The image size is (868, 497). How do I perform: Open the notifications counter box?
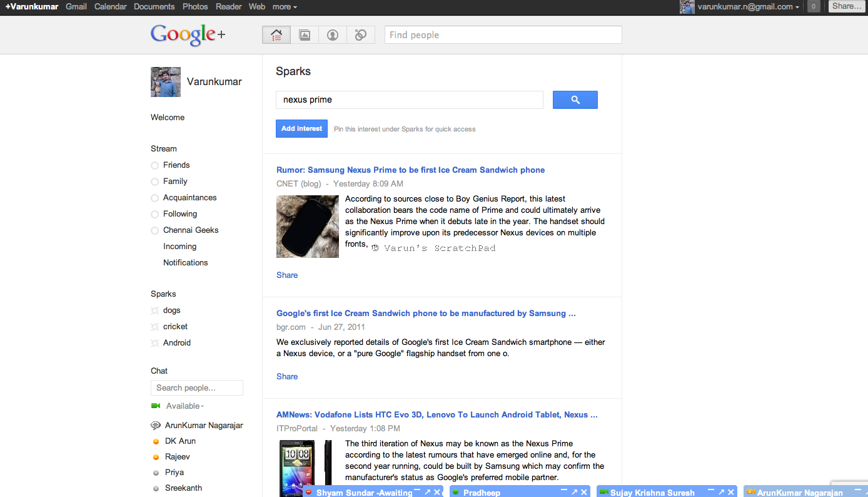coord(814,7)
